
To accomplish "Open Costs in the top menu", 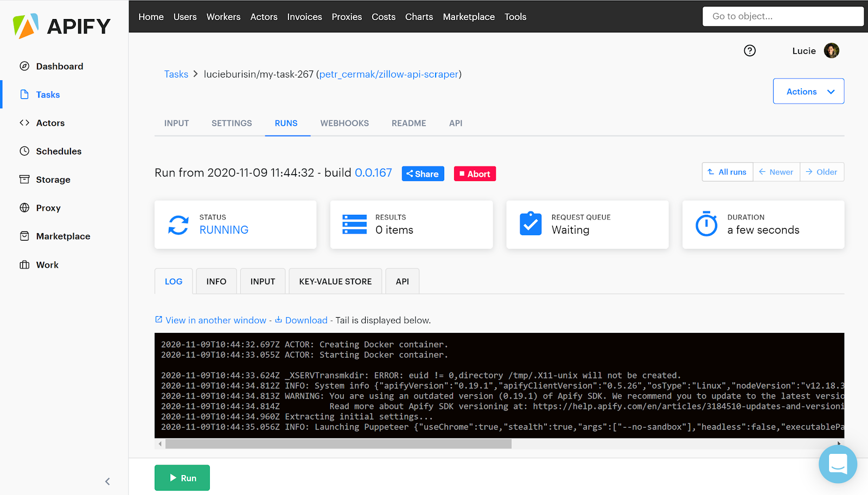I will pos(384,17).
